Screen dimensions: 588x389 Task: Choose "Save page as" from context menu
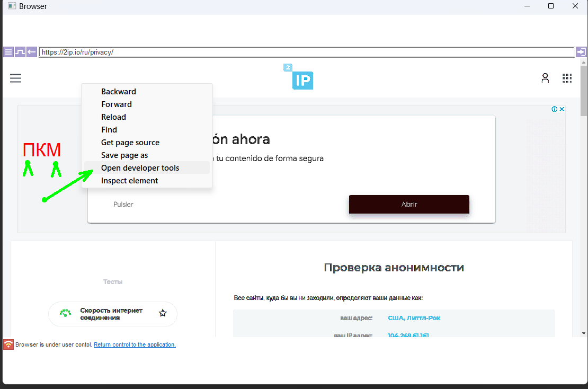point(124,155)
